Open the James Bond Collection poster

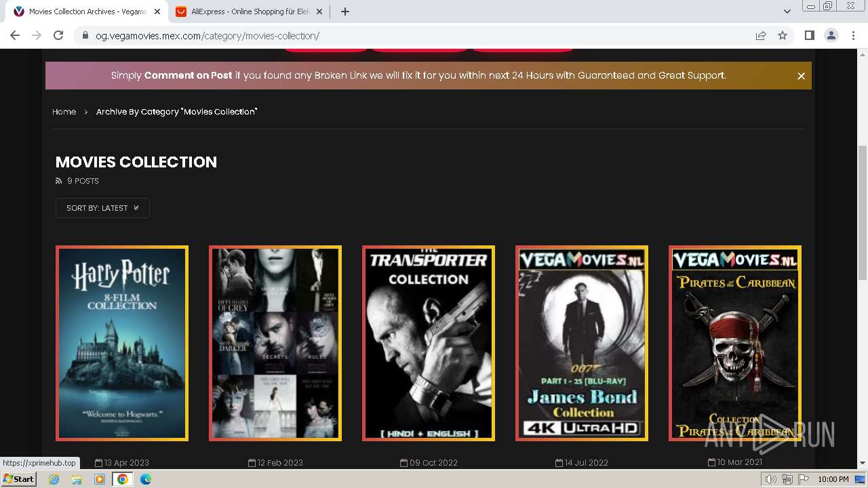point(582,344)
